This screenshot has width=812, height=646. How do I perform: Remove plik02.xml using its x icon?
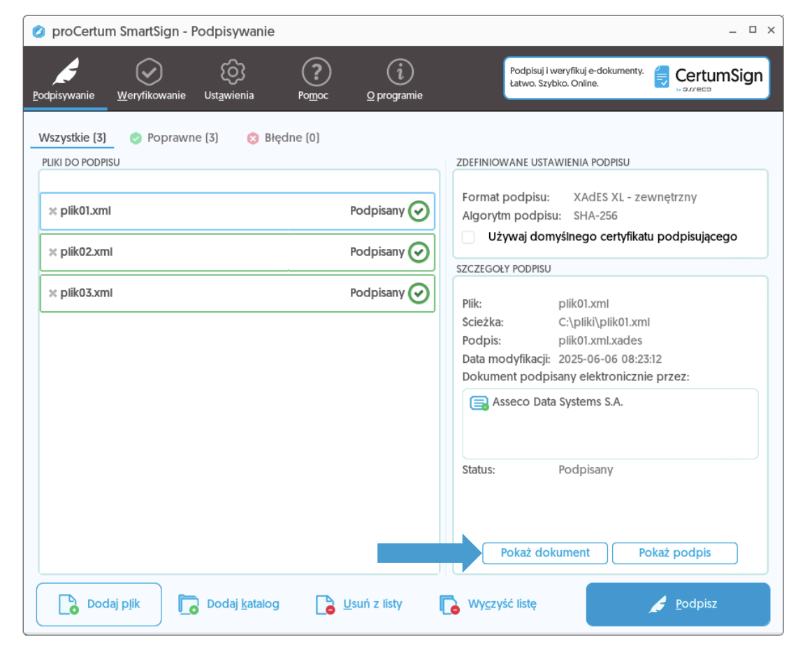coord(52,252)
